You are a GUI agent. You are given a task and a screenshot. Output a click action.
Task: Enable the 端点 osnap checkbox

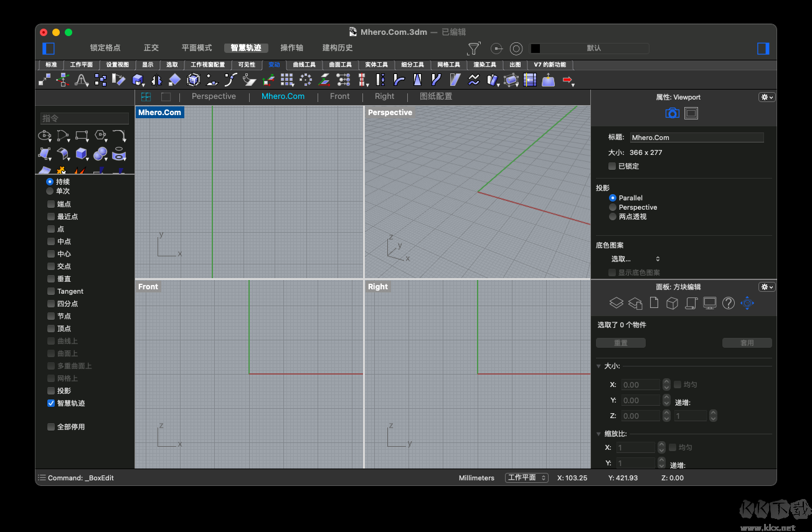(x=51, y=204)
